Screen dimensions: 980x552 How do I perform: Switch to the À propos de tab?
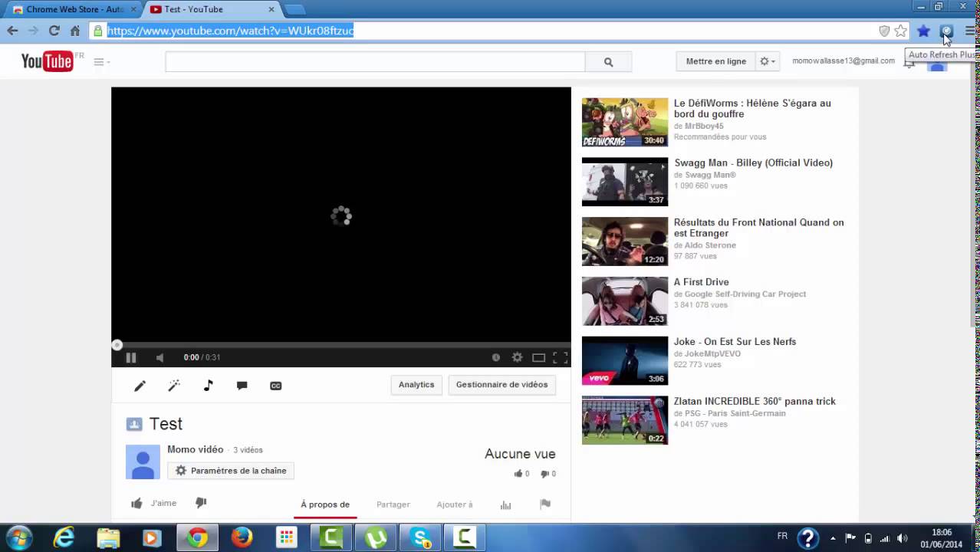pos(325,504)
